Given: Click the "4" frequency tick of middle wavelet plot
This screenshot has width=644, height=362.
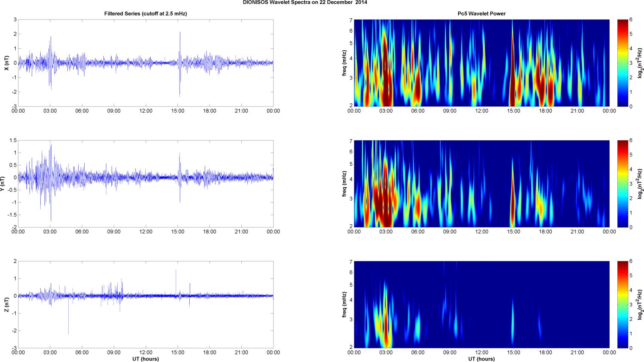Looking at the screenshot, I should tap(351, 180).
